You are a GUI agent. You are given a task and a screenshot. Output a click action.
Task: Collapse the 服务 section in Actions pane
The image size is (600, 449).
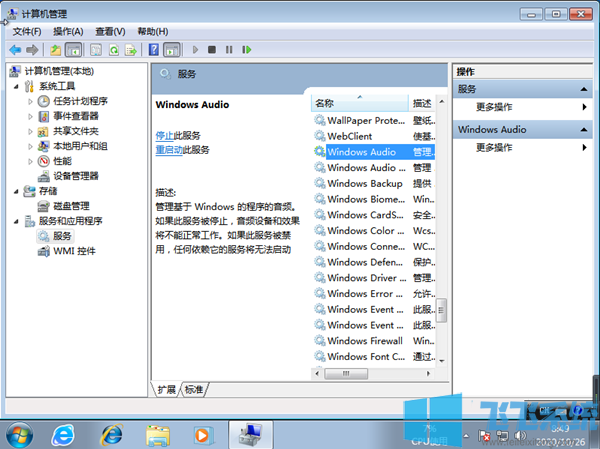tap(584, 89)
